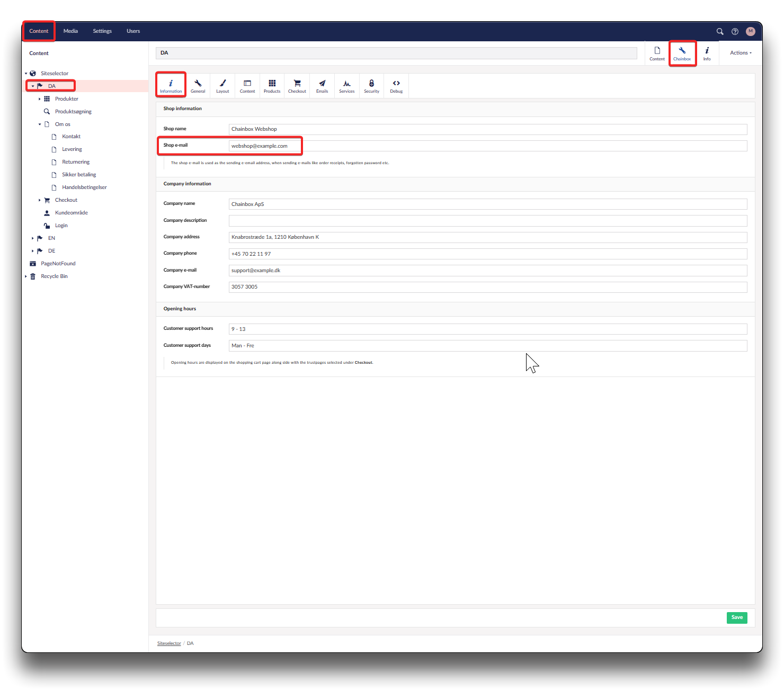Screen dimensions: 784x691
Task: Edit the Shop e-mail field
Action: click(488, 146)
